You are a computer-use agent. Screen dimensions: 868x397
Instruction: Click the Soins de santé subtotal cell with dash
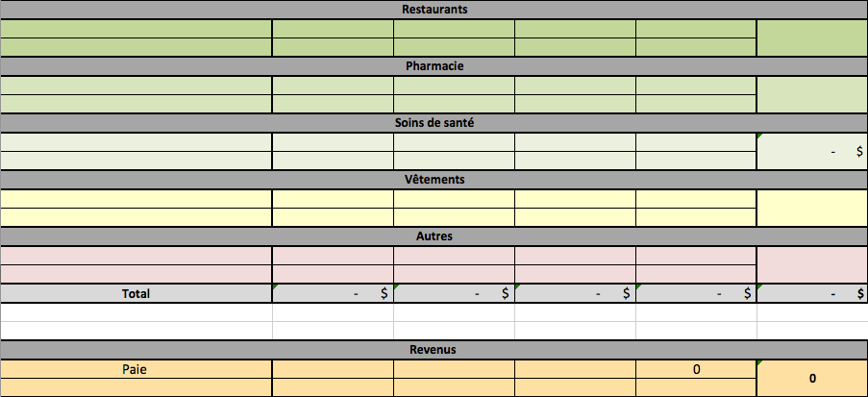[811, 152]
